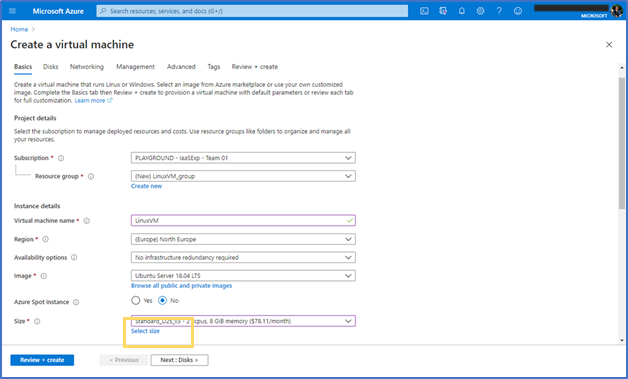Open the Cloud Shell icon
The height and width of the screenshot is (379, 628).
coord(424,11)
